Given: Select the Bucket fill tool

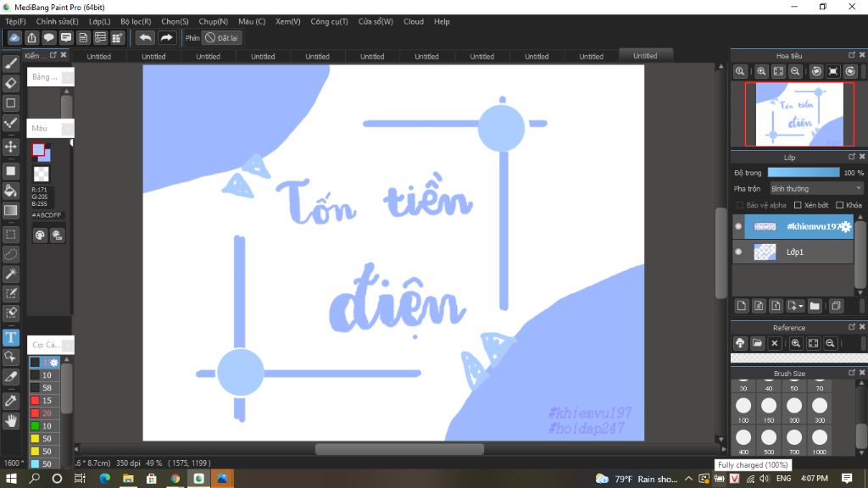Looking at the screenshot, I should pos(10,191).
